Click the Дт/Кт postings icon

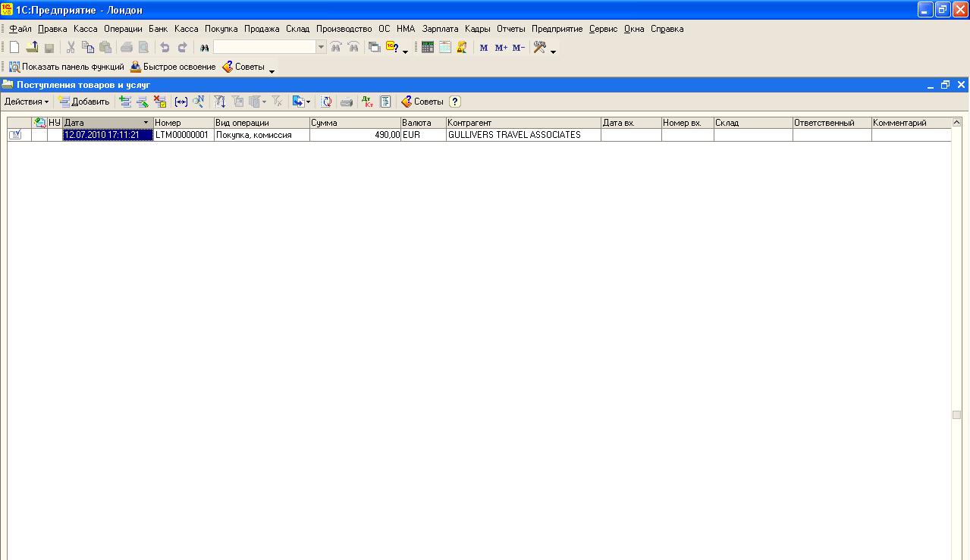pyautogui.click(x=367, y=102)
